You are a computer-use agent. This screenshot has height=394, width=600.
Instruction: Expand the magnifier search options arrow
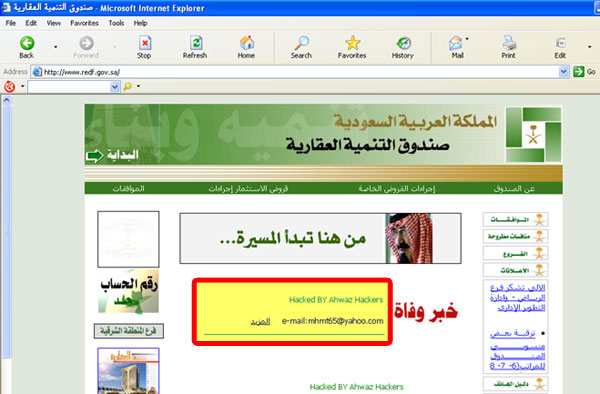tap(139, 86)
